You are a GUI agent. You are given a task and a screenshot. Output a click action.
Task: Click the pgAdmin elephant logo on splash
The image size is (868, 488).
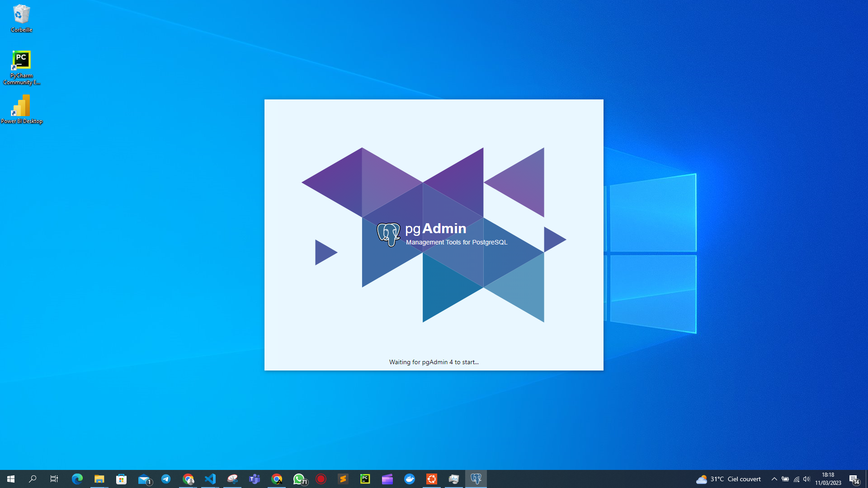[389, 235]
